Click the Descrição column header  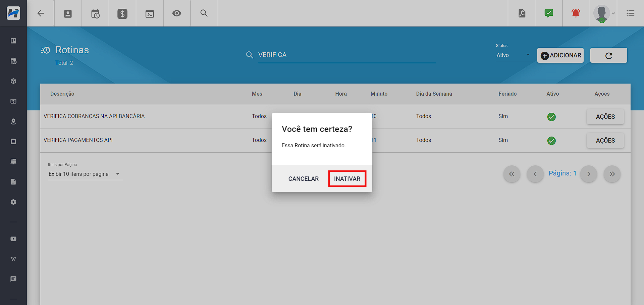coord(62,94)
